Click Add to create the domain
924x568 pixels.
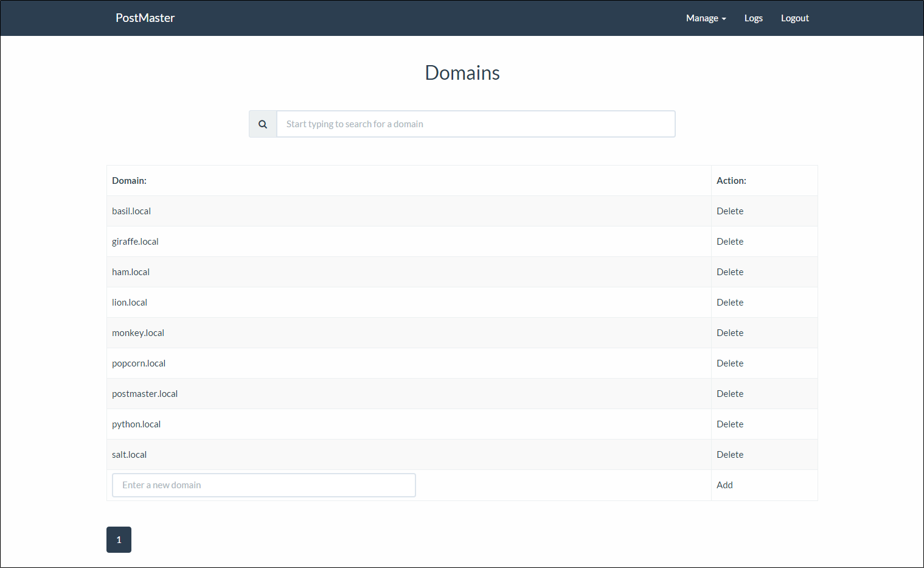724,485
